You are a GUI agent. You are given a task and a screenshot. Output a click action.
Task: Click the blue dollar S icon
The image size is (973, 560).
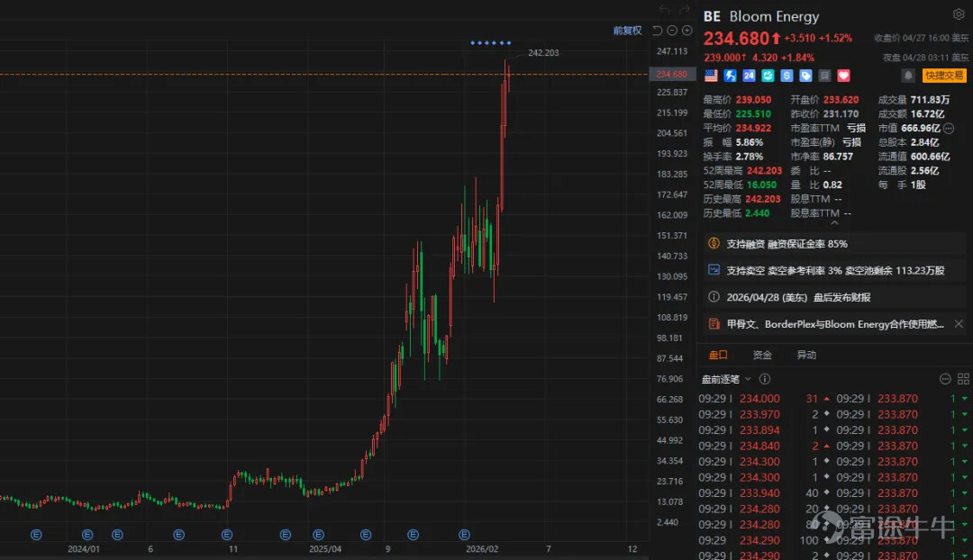787,76
